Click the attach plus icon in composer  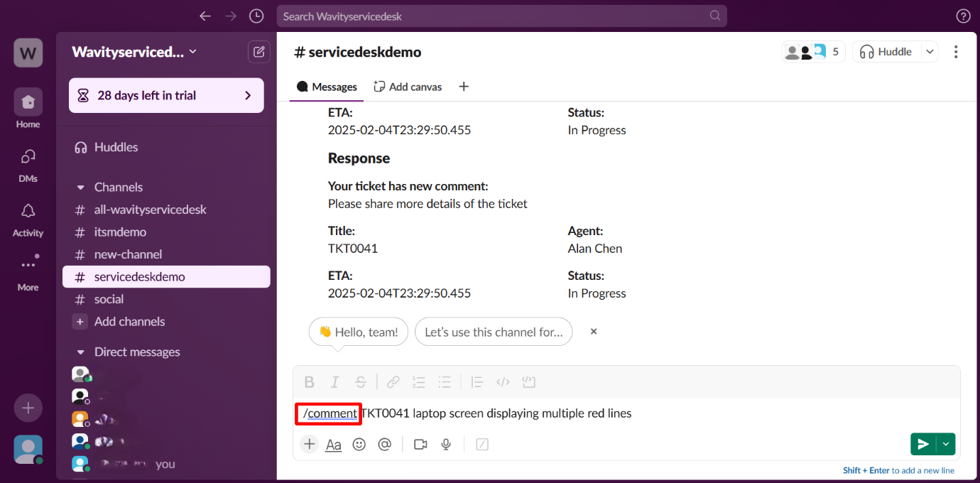[x=309, y=445]
